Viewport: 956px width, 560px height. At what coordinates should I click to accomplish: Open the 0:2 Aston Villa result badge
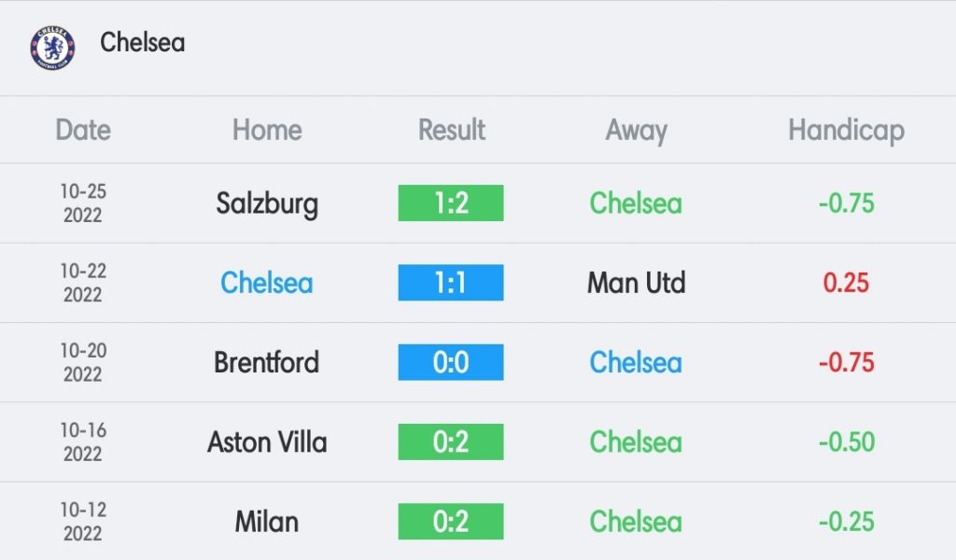click(451, 441)
